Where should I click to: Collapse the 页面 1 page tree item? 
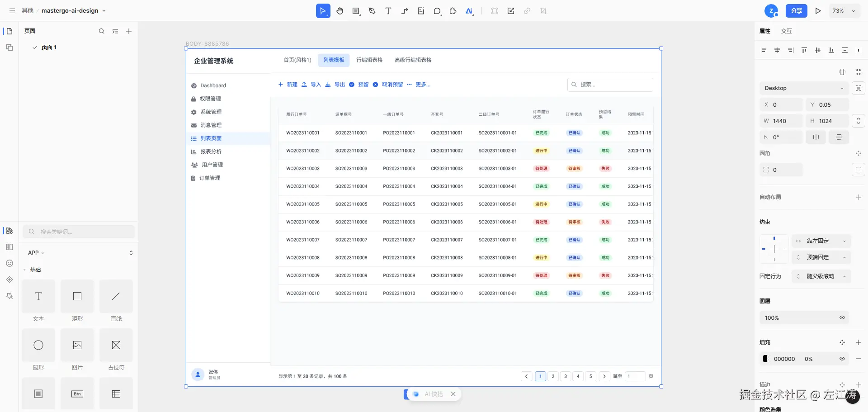click(34, 47)
